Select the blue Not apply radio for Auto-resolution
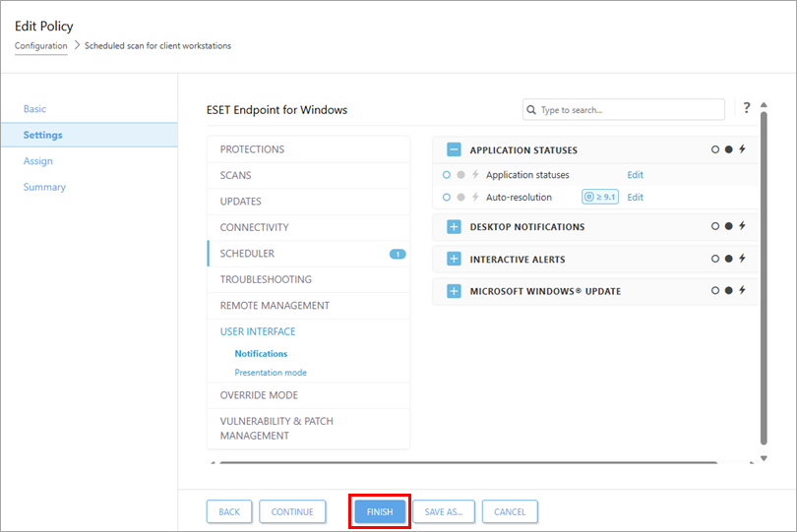The width and height of the screenshot is (797, 532). (x=447, y=198)
